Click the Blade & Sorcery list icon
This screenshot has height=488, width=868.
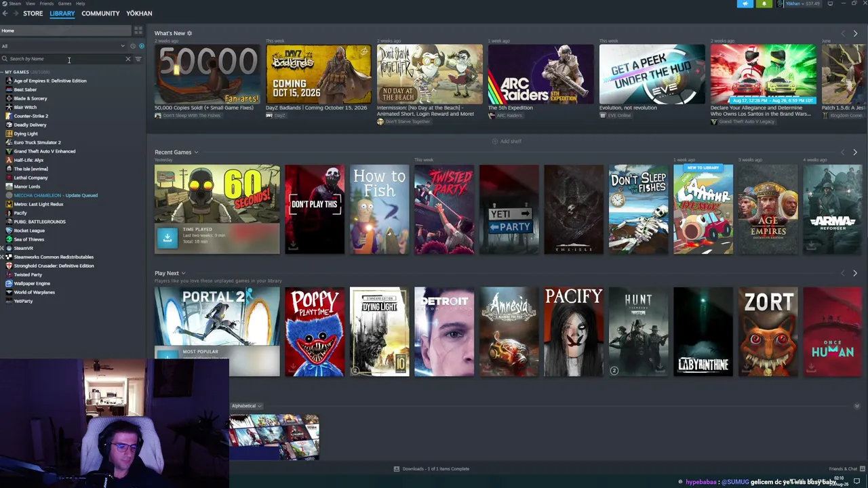(9, 98)
